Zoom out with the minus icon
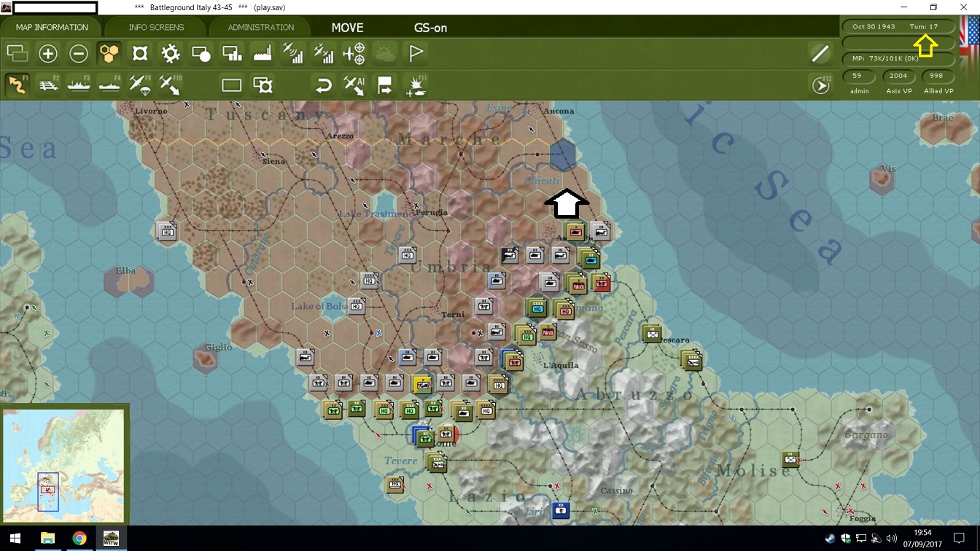 79,53
